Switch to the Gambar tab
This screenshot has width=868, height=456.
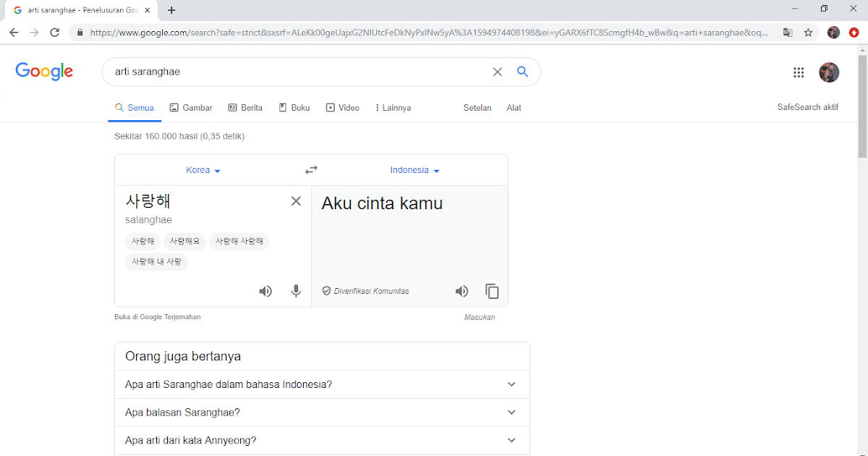click(x=191, y=108)
